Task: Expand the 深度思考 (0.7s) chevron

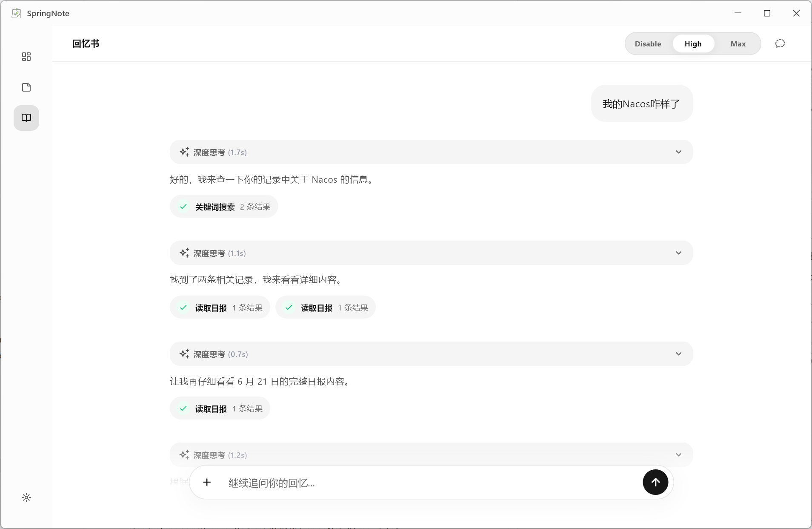Action: tap(679, 354)
